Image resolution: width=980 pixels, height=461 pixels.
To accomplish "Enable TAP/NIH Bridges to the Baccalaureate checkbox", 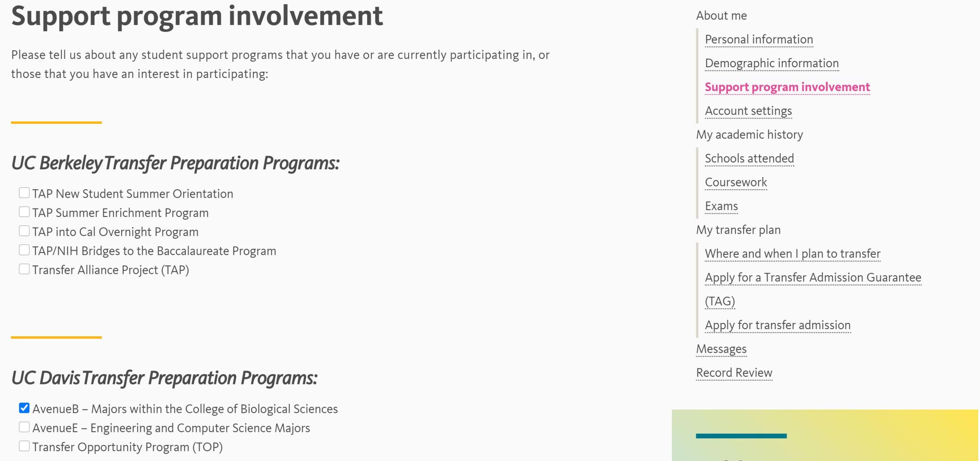I will [24, 250].
